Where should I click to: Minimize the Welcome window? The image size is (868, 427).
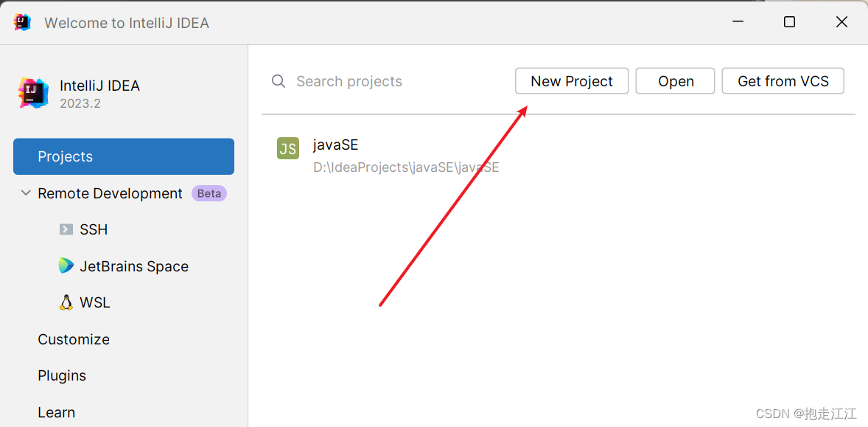coord(738,22)
